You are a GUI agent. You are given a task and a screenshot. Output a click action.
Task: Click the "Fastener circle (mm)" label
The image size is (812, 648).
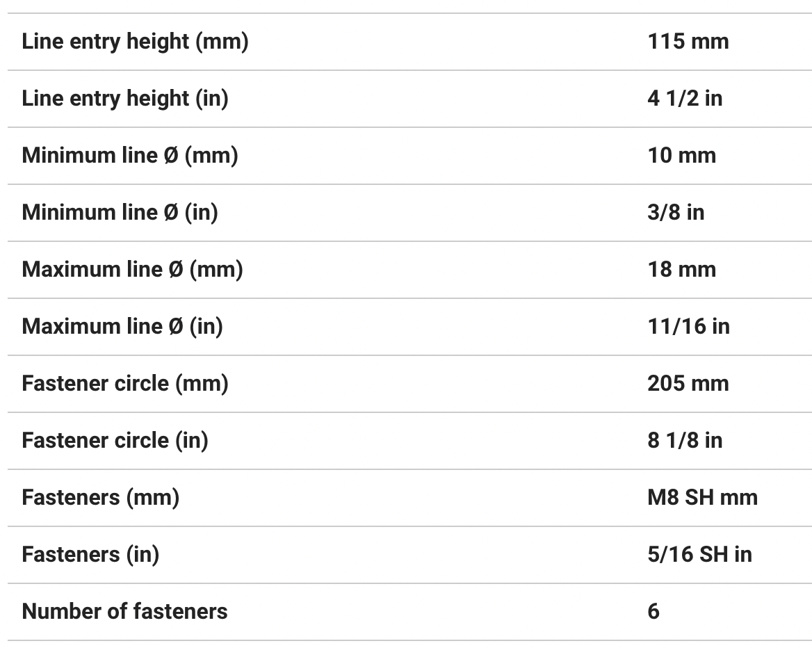pyautogui.click(x=125, y=384)
